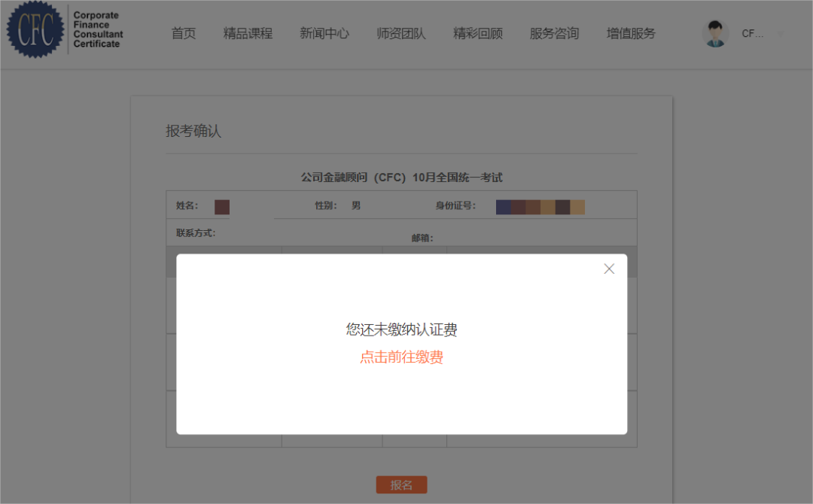813x504 pixels.
Task: Open 服务咨询 in the navigation bar
Action: pyautogui.click(x=554, y=34)
